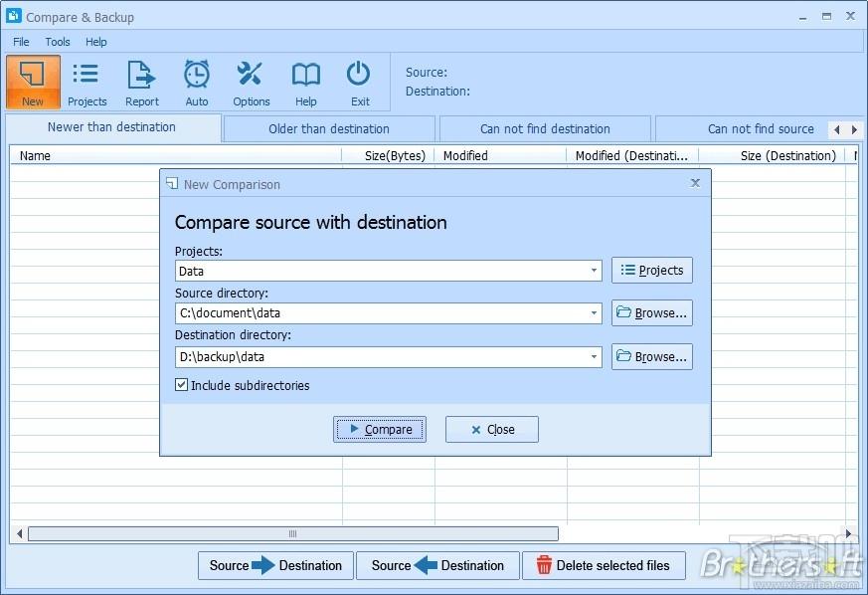This screenshot has height=595, width=868.
Task: Expand the Projects combo box dropdown
Action: pyautogui.click(x=594, y=271)
